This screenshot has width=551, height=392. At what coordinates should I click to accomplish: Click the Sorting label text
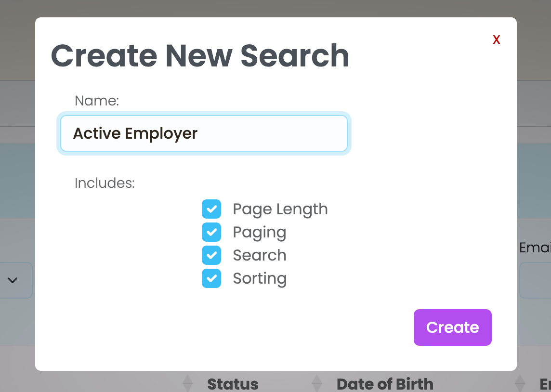tap(259, 278)
